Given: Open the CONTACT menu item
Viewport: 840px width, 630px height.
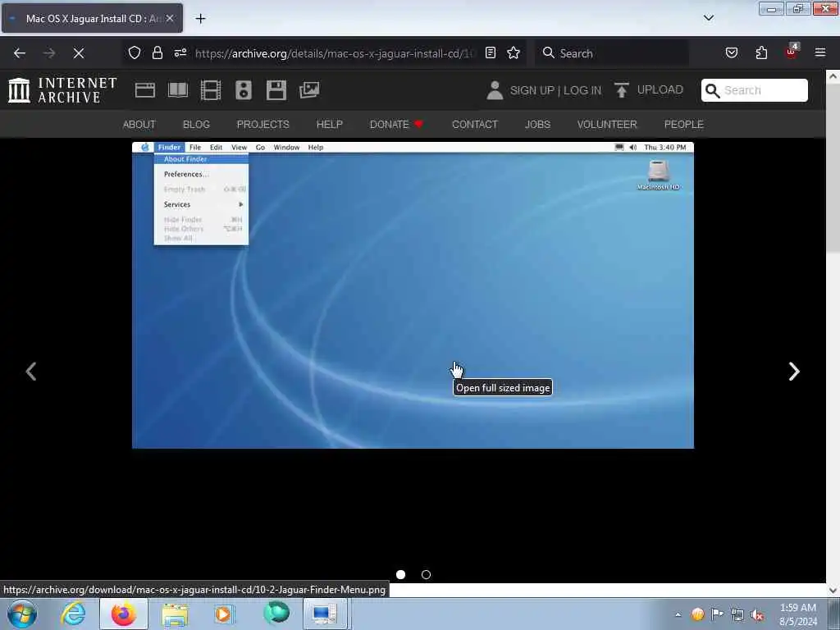Looking at the screenshot, I should coord(475,125).
